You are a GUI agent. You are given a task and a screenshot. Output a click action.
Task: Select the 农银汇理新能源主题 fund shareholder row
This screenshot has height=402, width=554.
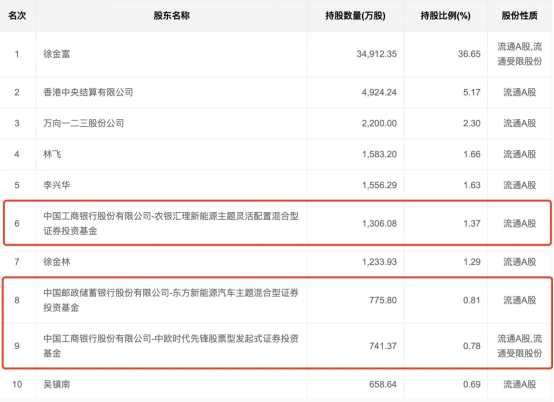pyautogui.click(x=277, y=223)
